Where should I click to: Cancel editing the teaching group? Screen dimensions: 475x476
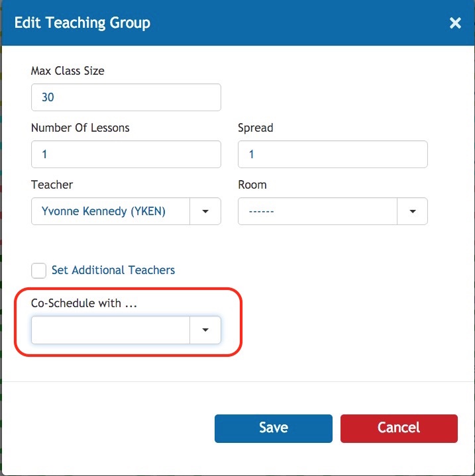[399, 428]
